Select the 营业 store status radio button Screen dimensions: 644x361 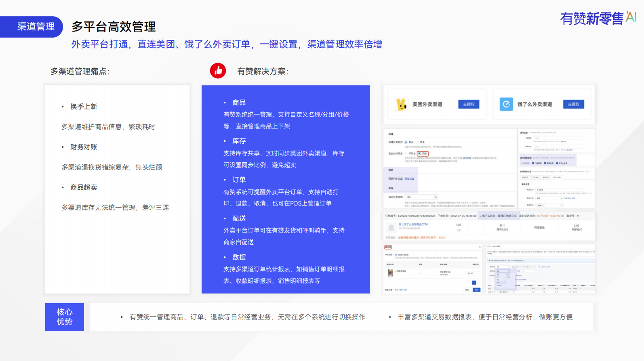pyautogui.click(x=406, y=142)
